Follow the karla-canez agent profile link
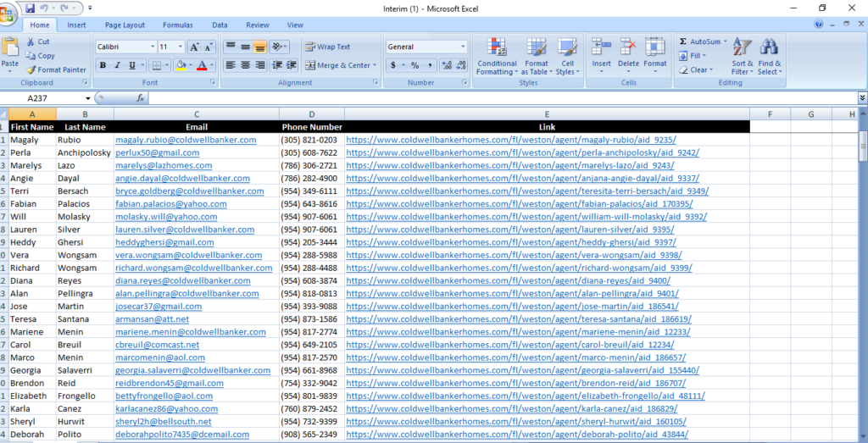 point(511,408)
